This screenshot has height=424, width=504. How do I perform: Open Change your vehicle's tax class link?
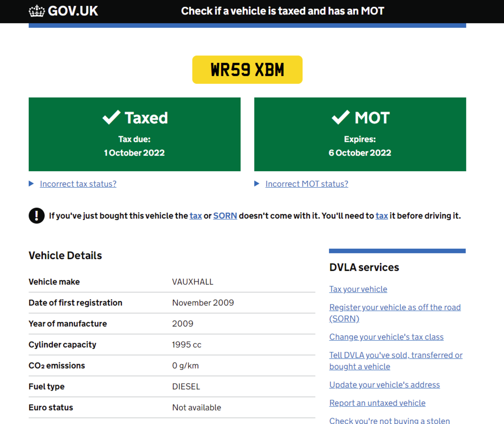pyautogui.click(x=386, y=337)
